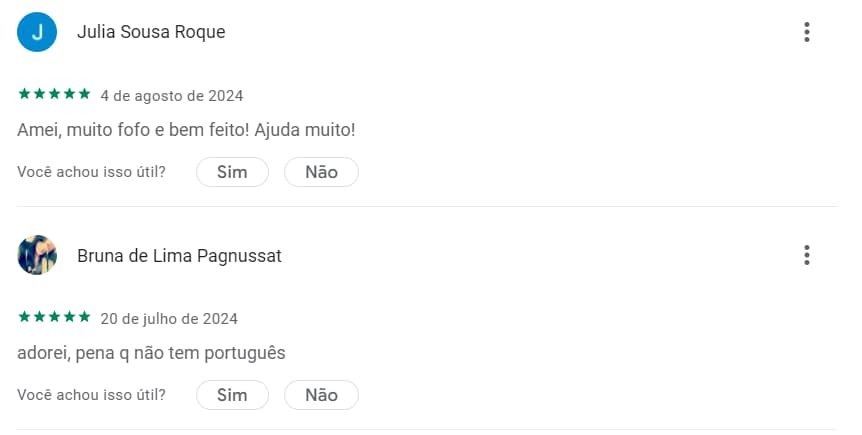Image resolution: width=862 pixels, height=435 pixels.
Task: Open more options for Julia Sousa Roque's review
Action: click(x=806, y=32)
